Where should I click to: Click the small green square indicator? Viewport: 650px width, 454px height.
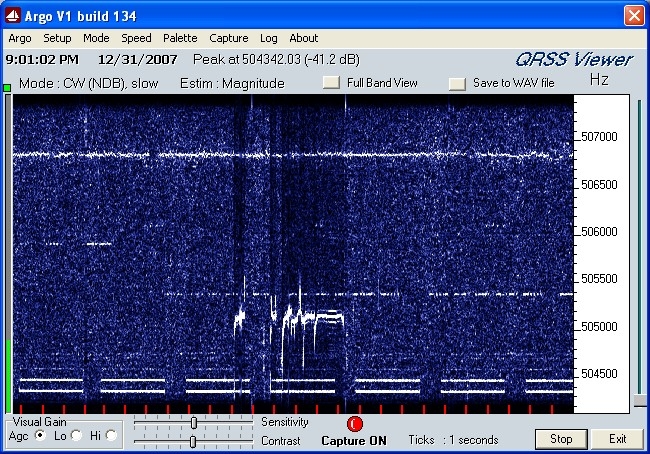pyautogui.click(x=7, y=88)
